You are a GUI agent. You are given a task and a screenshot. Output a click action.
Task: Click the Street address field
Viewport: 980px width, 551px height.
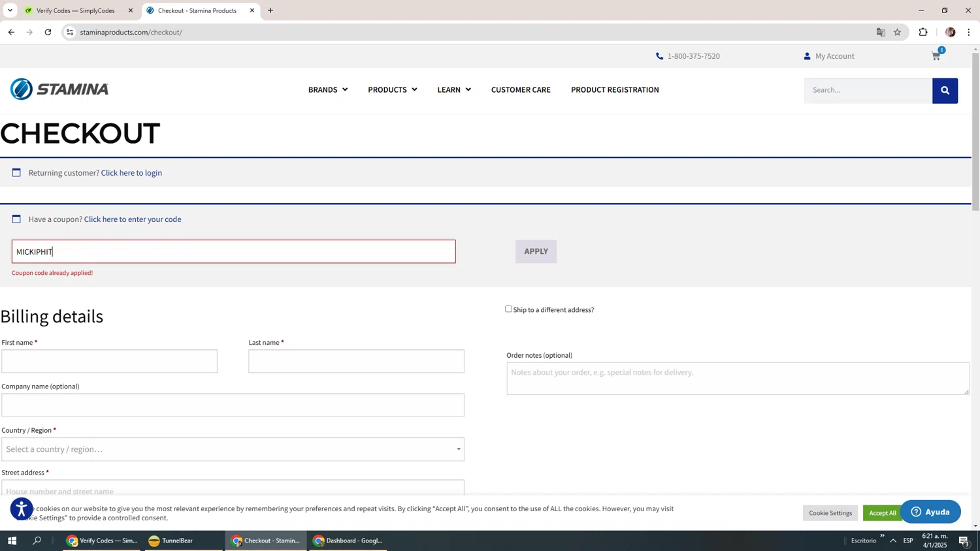coord(233,490)
